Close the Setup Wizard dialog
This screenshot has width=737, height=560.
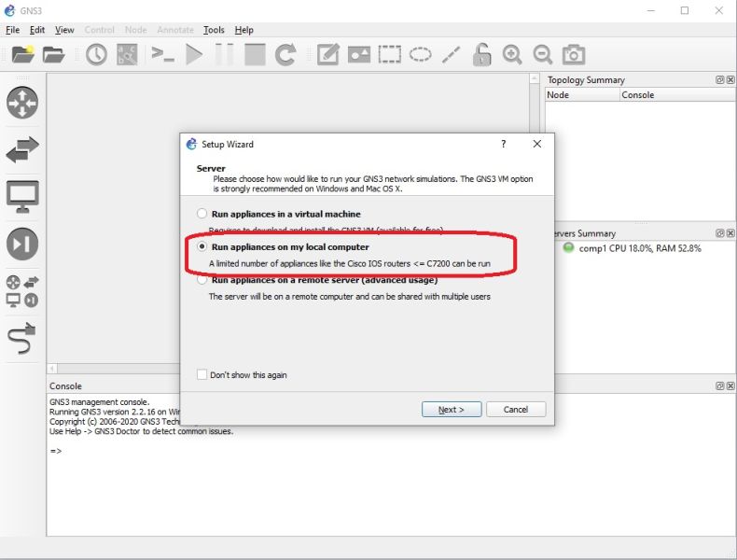536,144
